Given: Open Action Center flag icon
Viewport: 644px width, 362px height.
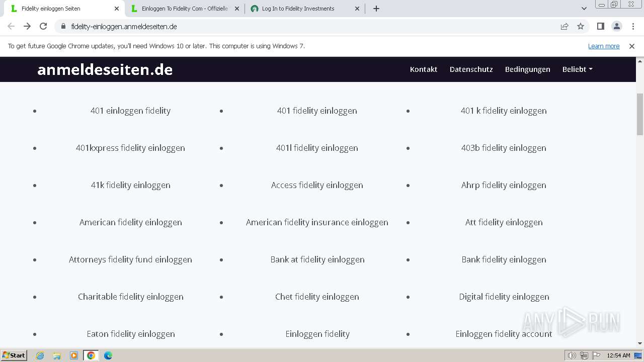Looking at the screenshot, I should pyautogui.click(x=596, y=355).
